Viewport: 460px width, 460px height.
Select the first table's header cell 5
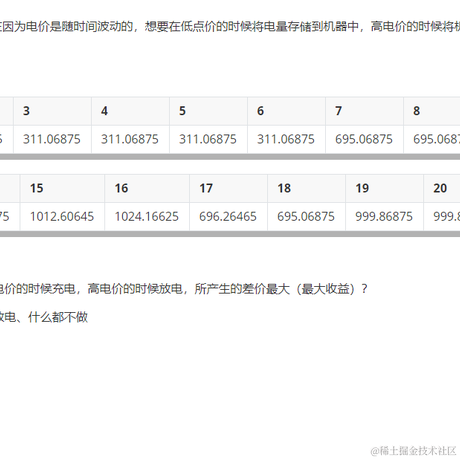pos(208,111)
